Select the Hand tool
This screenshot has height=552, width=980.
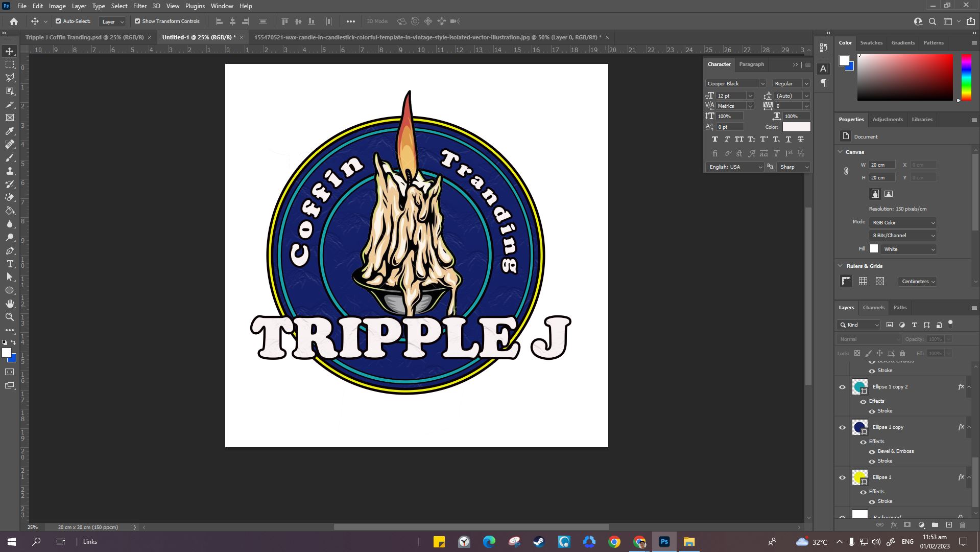click(10, 304)
